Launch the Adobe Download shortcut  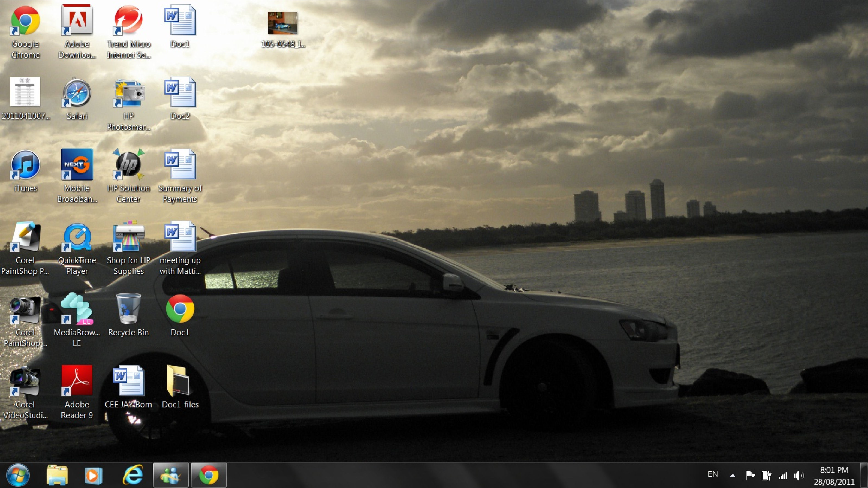pos(77,32)
